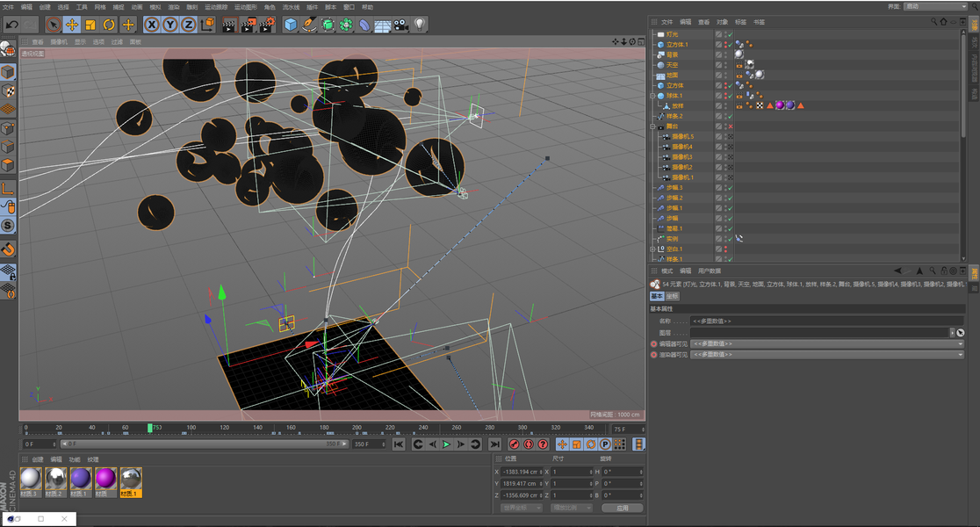Open the deformer bend icon

coord(364,25)
